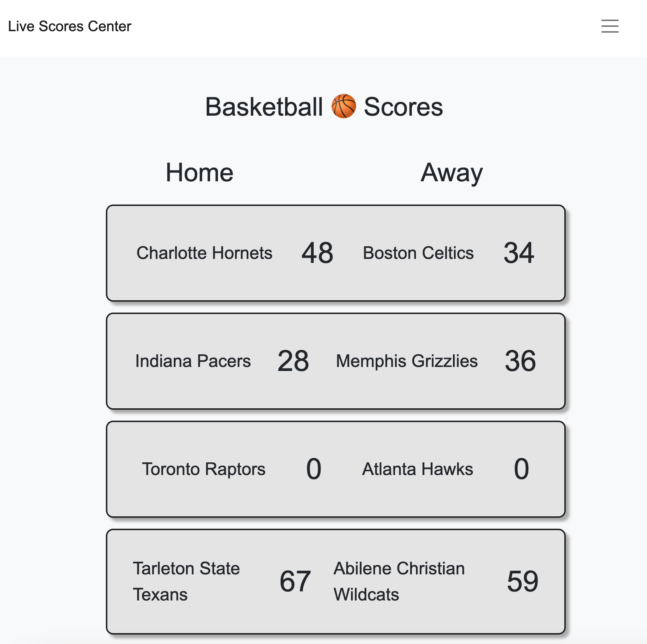Click the Atlanta Hawks score 0
The height and width of the screenshot is (644, 647).
[522, 469]
